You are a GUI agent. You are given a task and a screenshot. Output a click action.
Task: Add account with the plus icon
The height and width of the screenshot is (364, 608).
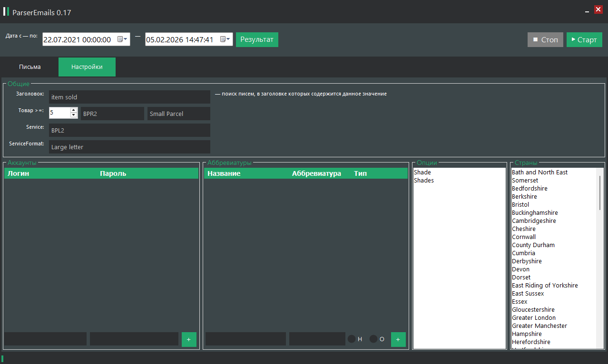(x=189, y=339)
